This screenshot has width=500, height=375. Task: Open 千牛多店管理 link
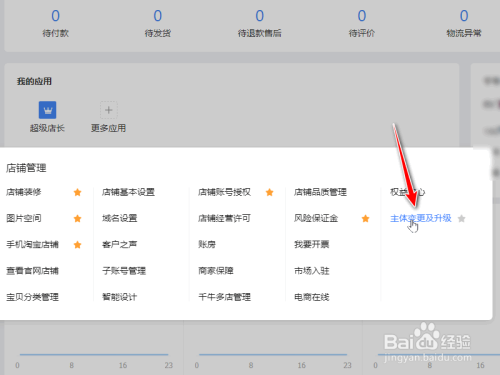coord(224,297)
